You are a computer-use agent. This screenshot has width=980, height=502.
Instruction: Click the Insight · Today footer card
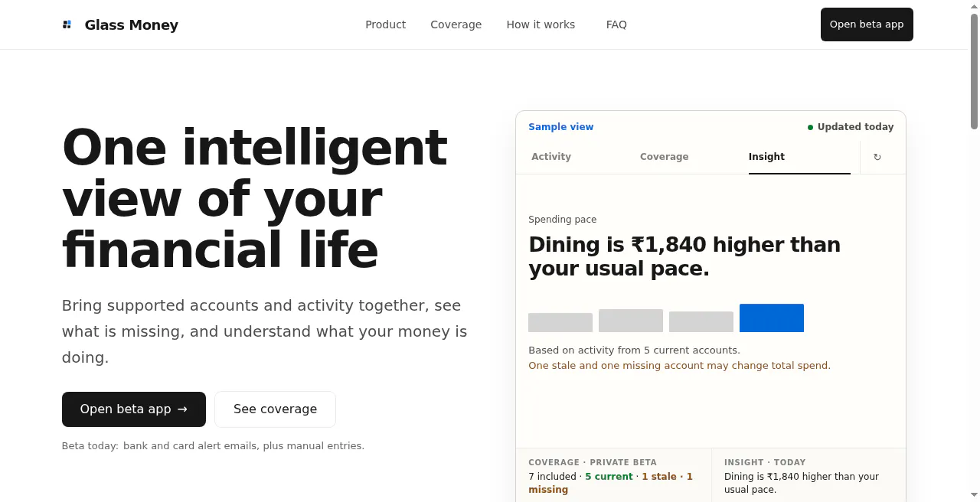click(808, 475)
